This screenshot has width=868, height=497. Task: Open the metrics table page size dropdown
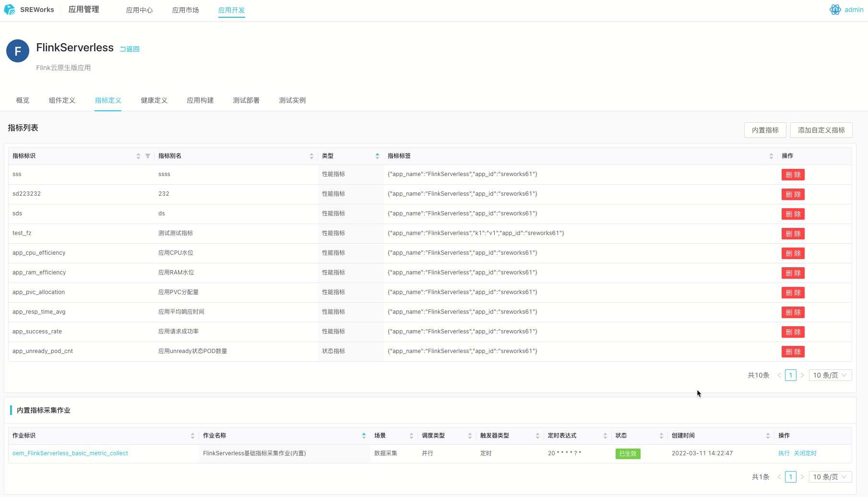tap(830, 375)
